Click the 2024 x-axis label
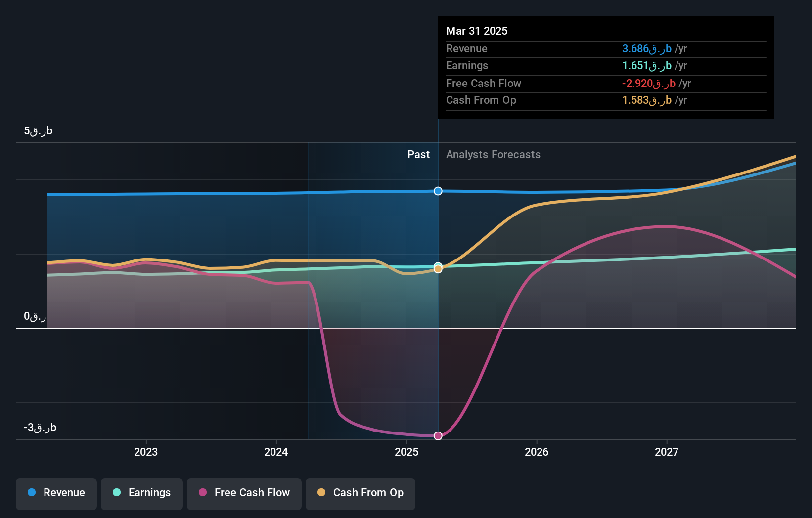Image resolution: width=812 pixels, height=518 pixels. (276, 452)
